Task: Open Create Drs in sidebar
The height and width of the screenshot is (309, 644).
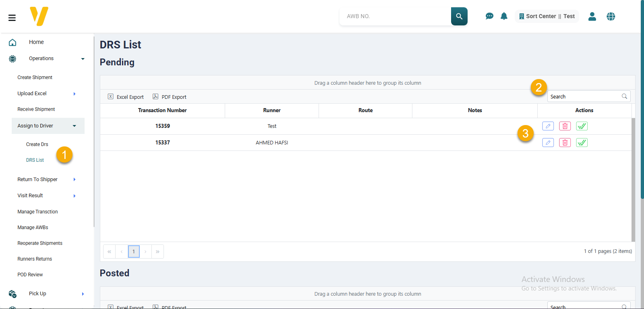Action: pos(37,144)
